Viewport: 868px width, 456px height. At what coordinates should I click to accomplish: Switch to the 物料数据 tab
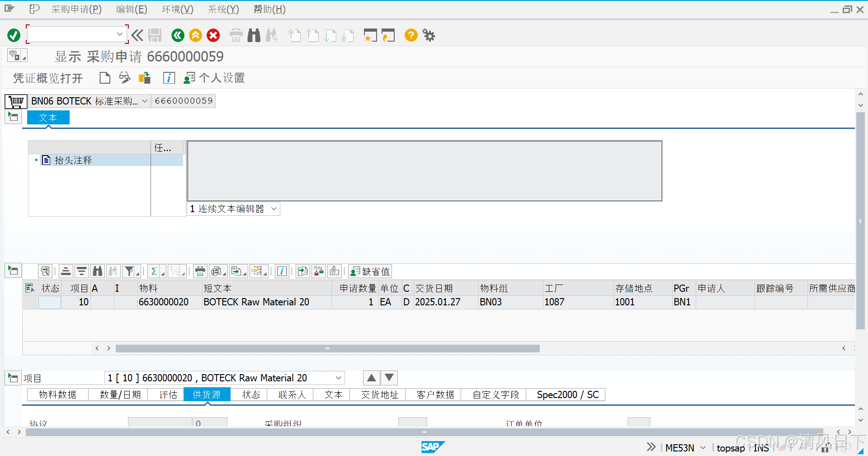click(x=57, y=394)
